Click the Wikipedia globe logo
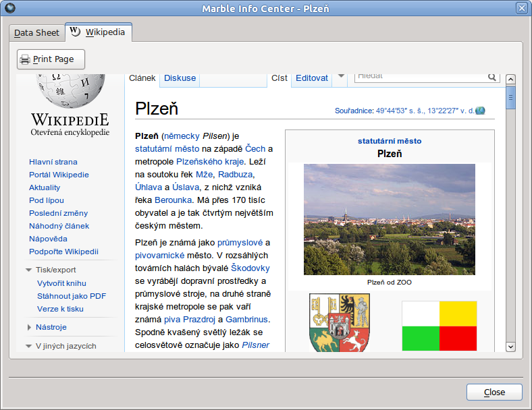The width and height of the screenshot is (532, 410). (x=71, y=90)
